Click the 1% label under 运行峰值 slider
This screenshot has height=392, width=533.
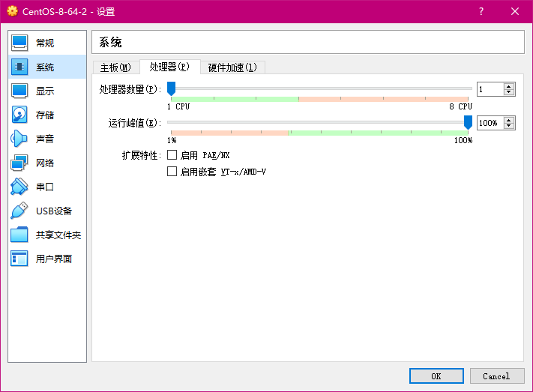(172, 140)
